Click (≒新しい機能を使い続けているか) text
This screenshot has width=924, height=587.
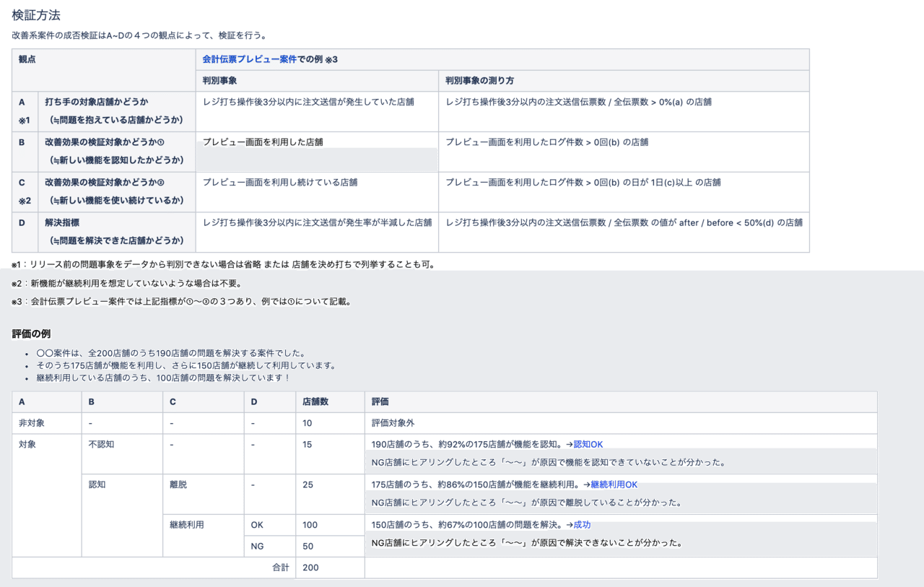click(x=116, y=200)
